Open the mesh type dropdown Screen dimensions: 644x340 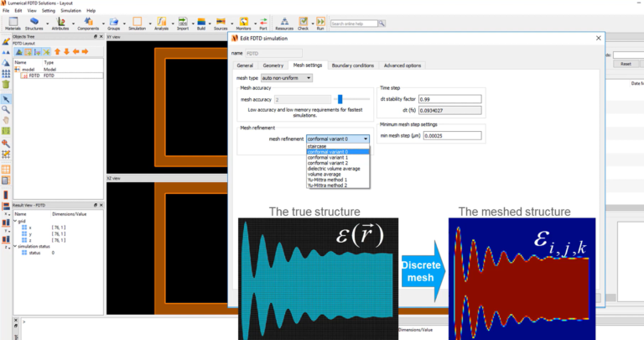(x=287, y=78)
